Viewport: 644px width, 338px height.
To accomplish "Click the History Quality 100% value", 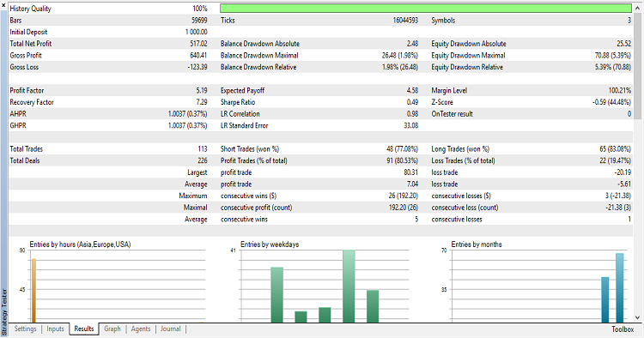I will coord(200,9).
